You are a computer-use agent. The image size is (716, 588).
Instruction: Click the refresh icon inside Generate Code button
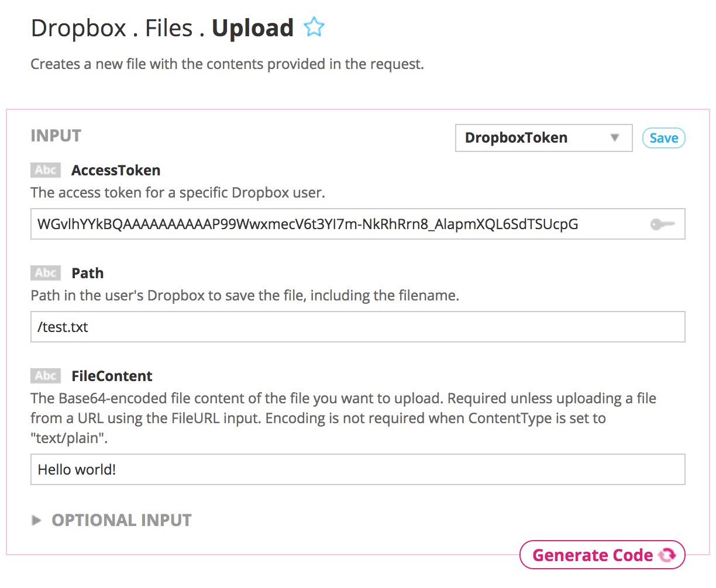click(667, 554)
